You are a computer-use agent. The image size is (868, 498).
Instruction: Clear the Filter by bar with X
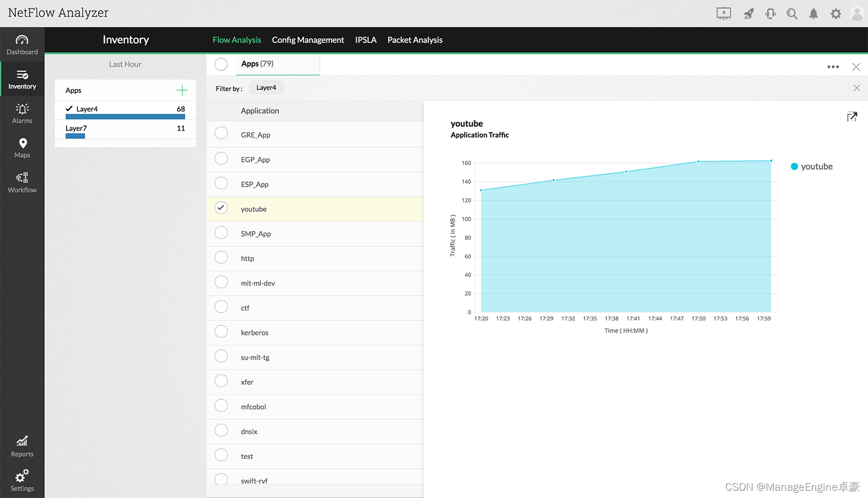coord(856,88)
